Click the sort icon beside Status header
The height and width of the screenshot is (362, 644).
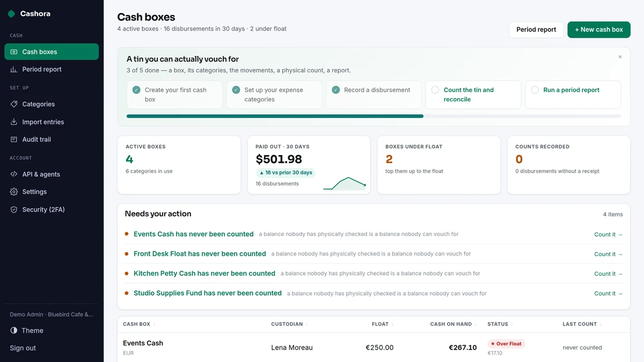tap(512, 324)
